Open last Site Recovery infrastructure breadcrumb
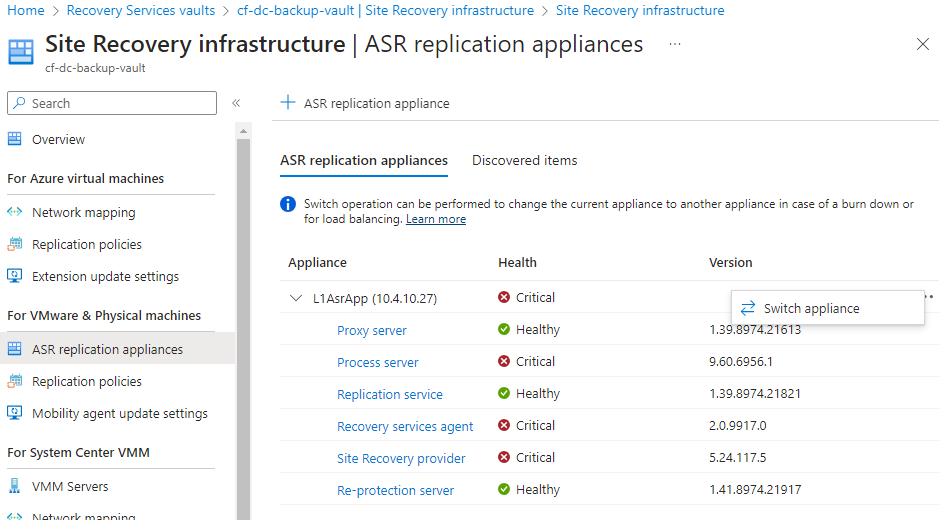The image size is (945, 520). [640, 10]
